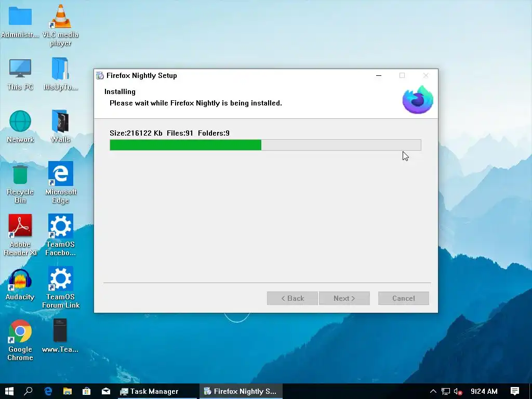
Task: Open taskbar search magnifier
Action: point(28,391)
